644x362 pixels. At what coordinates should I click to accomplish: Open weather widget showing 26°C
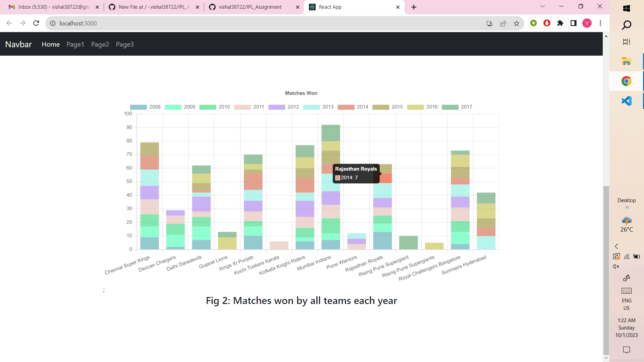(x=627, y=225)
